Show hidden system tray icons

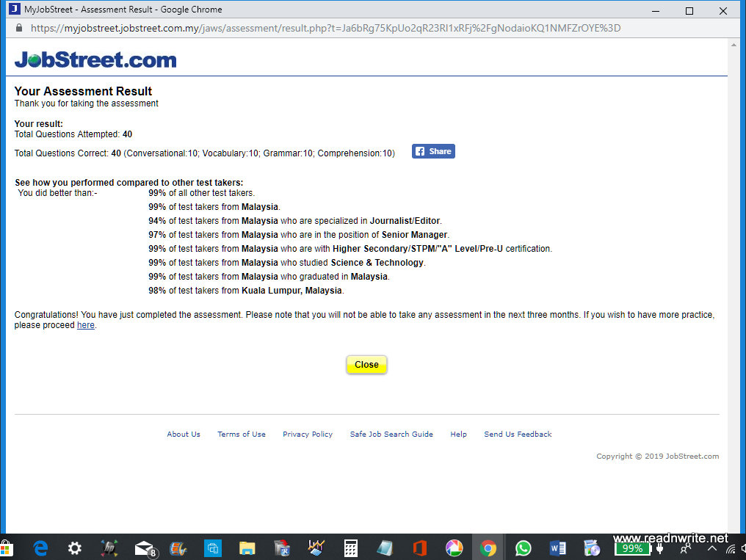tap(711, 548)
